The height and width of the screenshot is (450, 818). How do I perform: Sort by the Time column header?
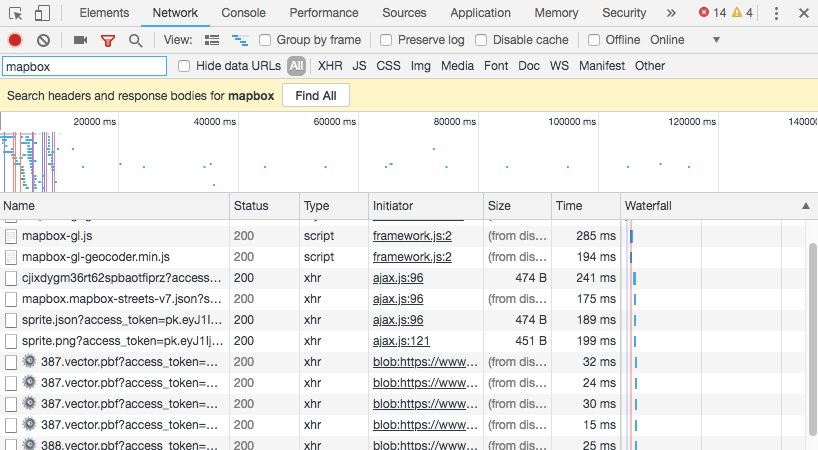click(586, 206)
